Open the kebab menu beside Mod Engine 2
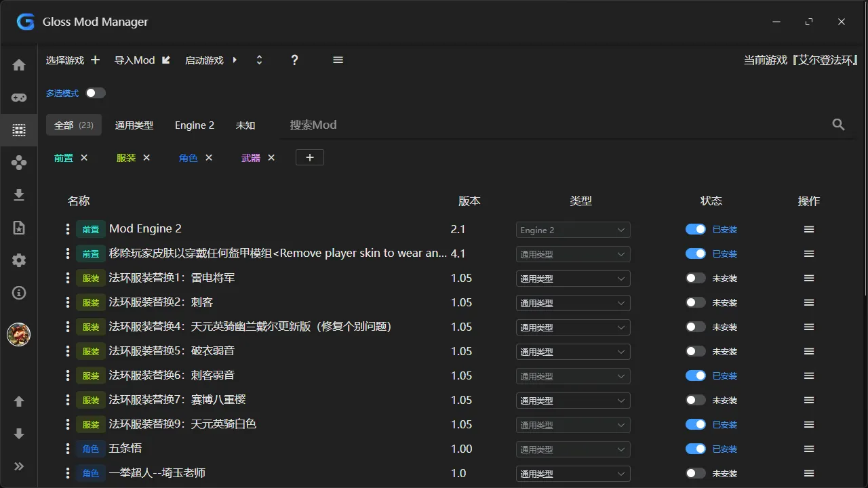 (67, 228)
